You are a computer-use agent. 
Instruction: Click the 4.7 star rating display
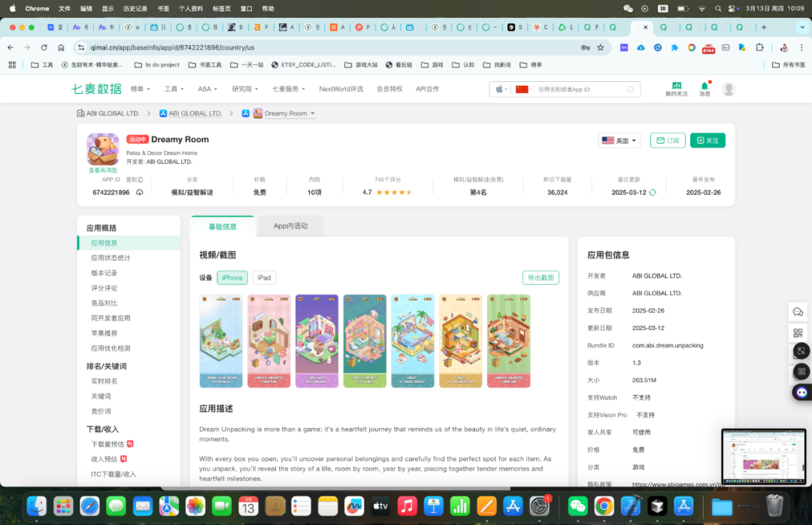point(387,193)
